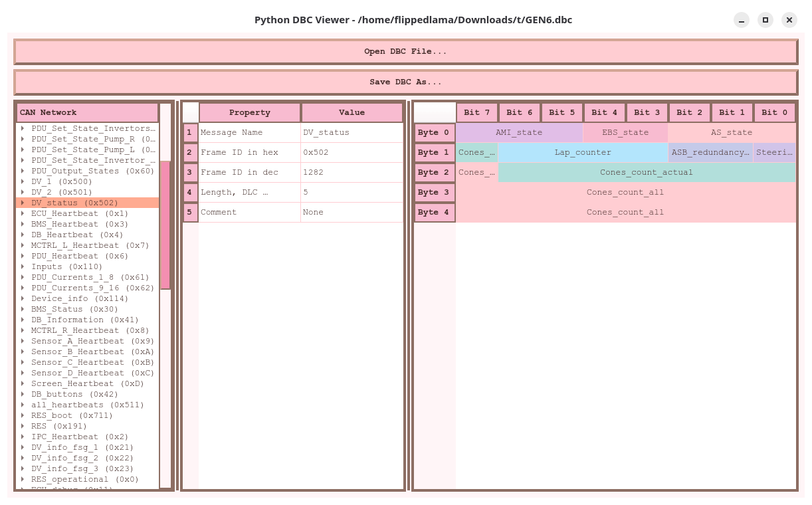This screenshot has height=505, width=812.
Task: Click the Bit 7 column header
Action: click(x=477, y=112)
